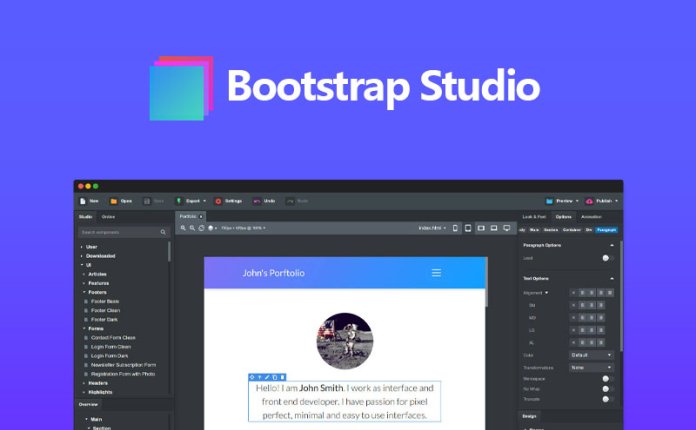The image size is (696, 430).
Task: Click the Publish cloud icon
Action: (x=589, y=201)
